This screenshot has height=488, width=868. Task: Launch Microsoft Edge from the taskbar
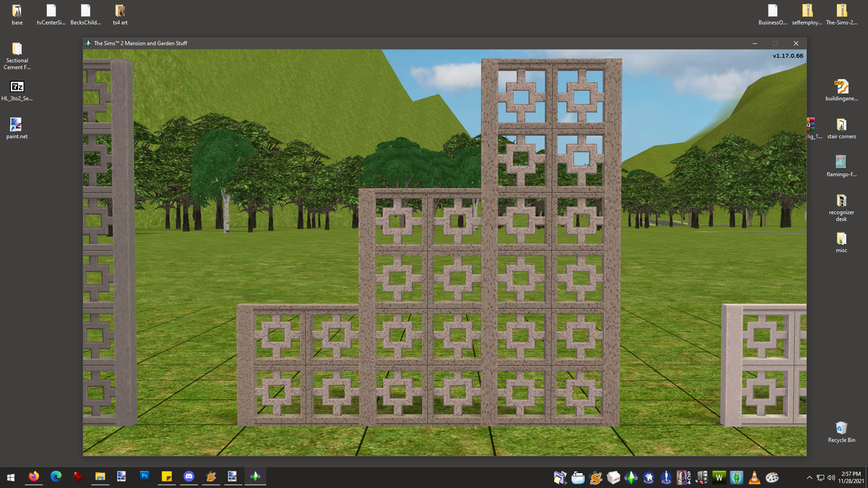56,476
